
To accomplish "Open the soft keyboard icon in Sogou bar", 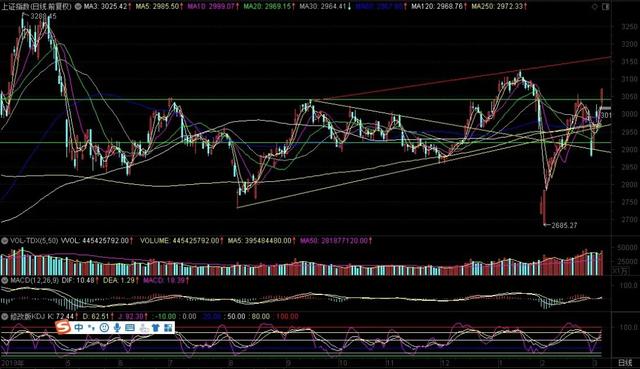I will coord(130,327).
